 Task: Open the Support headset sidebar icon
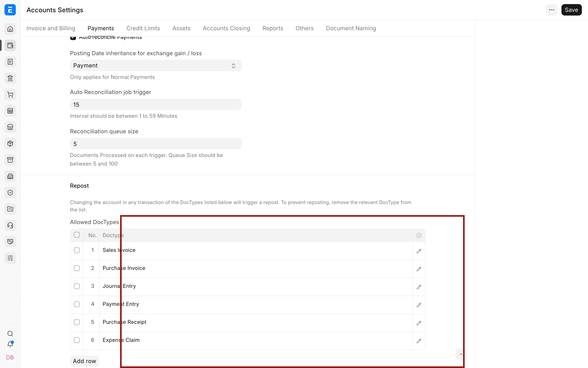[10, 225]
